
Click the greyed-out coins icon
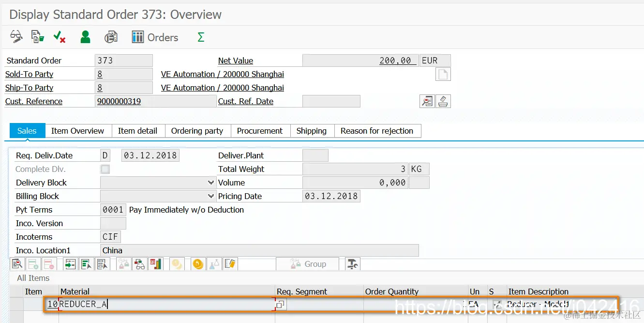point(177,264)
